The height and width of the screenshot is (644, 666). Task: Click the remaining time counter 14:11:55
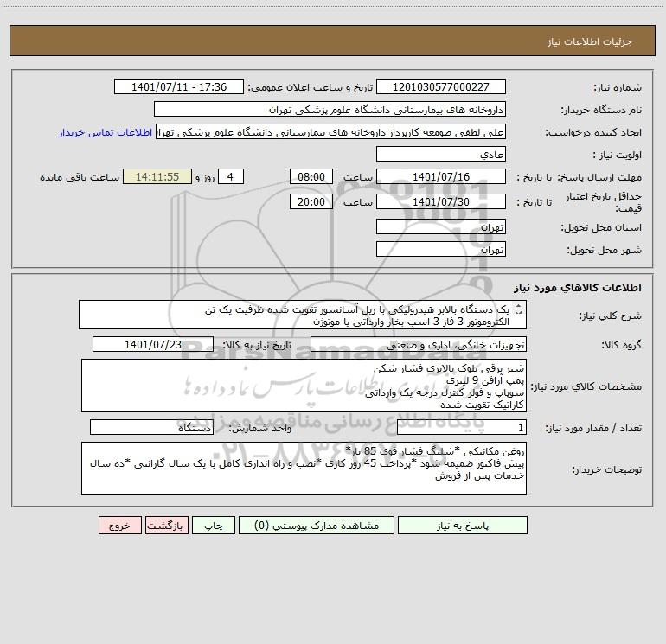click(x=157, y=176)
